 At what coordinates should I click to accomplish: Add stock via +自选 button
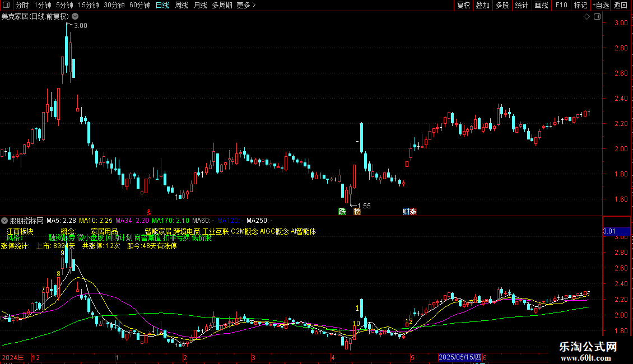(x=601, y=5)
